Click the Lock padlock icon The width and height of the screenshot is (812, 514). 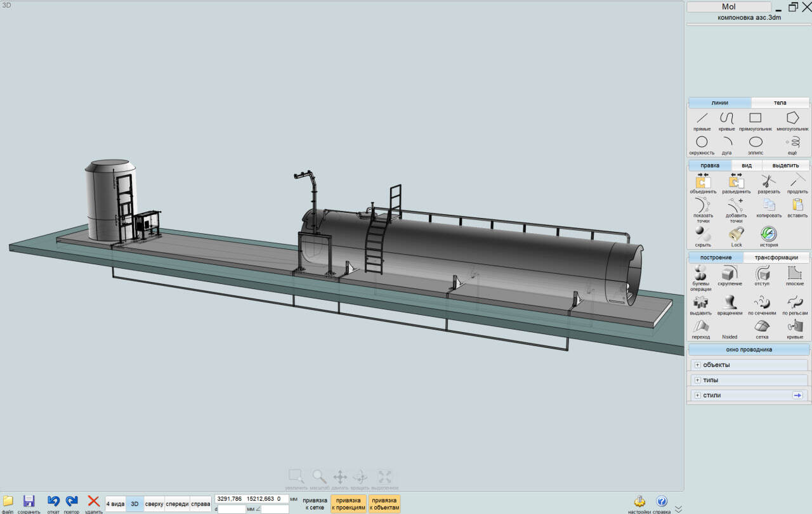tap(736, 235)
